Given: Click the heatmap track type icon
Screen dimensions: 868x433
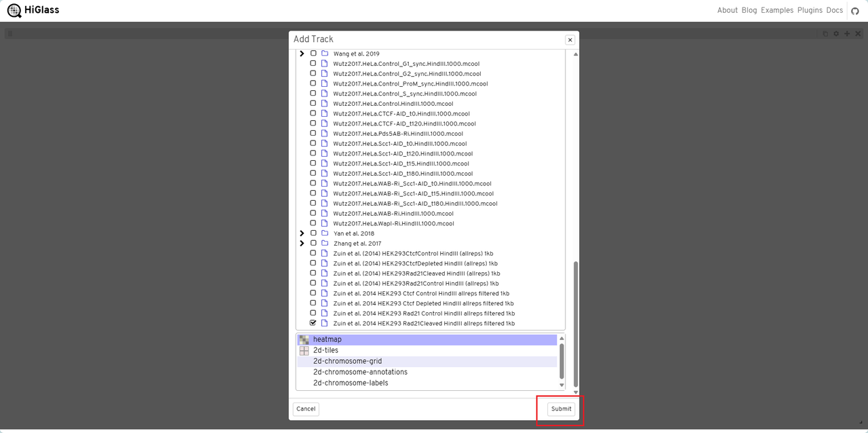Looking at the screenshot, I should 304,339.
